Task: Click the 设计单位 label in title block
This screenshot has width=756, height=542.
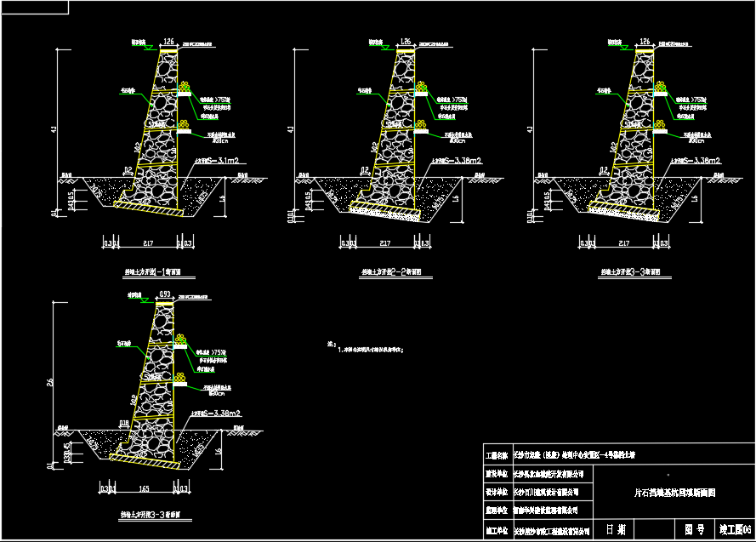Action: pyautogui.click(x=497, y=493)
